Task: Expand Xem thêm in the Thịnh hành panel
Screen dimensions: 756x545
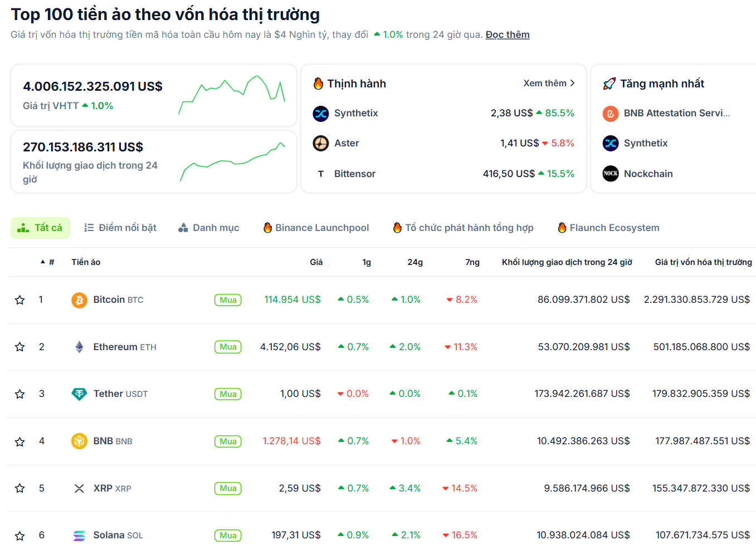Action: tap(549, 83)
